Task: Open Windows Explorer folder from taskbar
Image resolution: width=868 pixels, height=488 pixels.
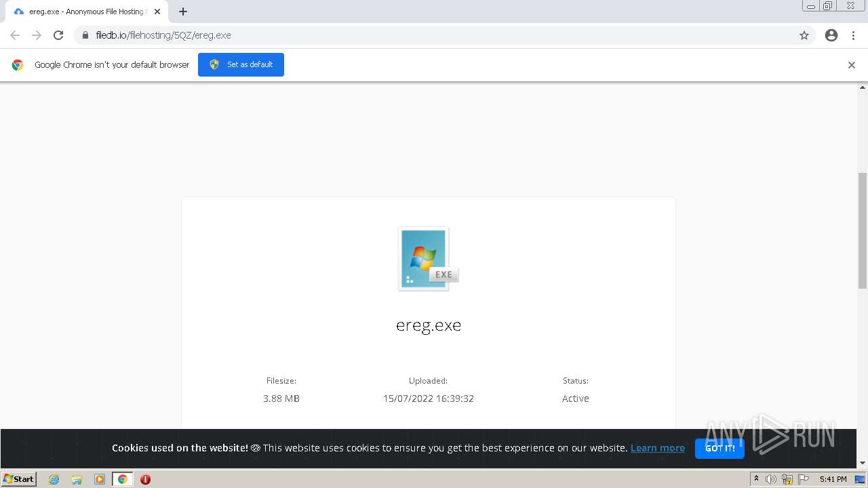Action: point(77,479)
